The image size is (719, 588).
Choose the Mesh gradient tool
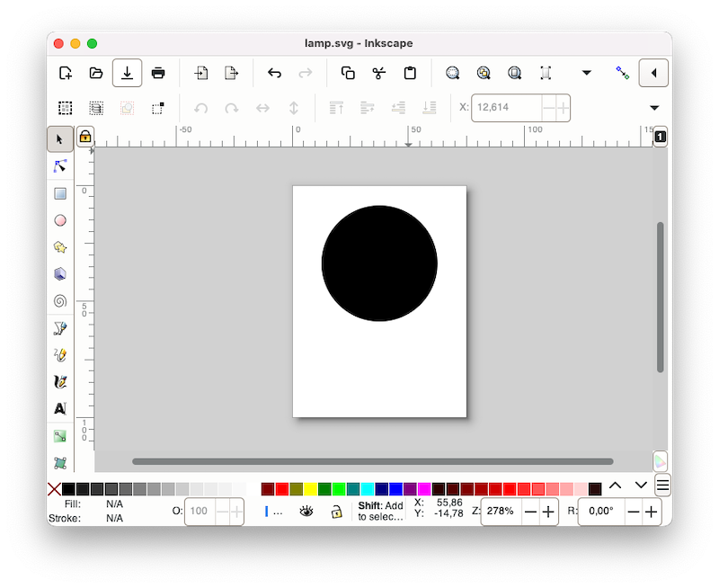coord(60,463)
